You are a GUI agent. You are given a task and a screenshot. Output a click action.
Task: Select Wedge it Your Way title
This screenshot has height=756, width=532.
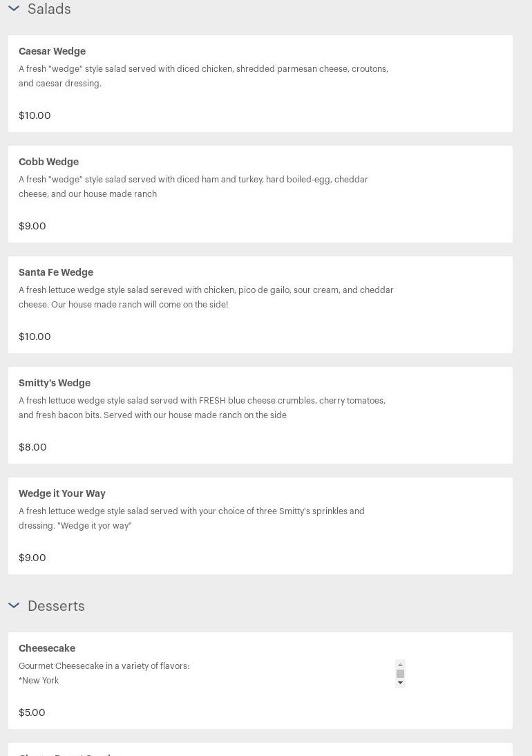pyautogui.click(x=62, y=493)
